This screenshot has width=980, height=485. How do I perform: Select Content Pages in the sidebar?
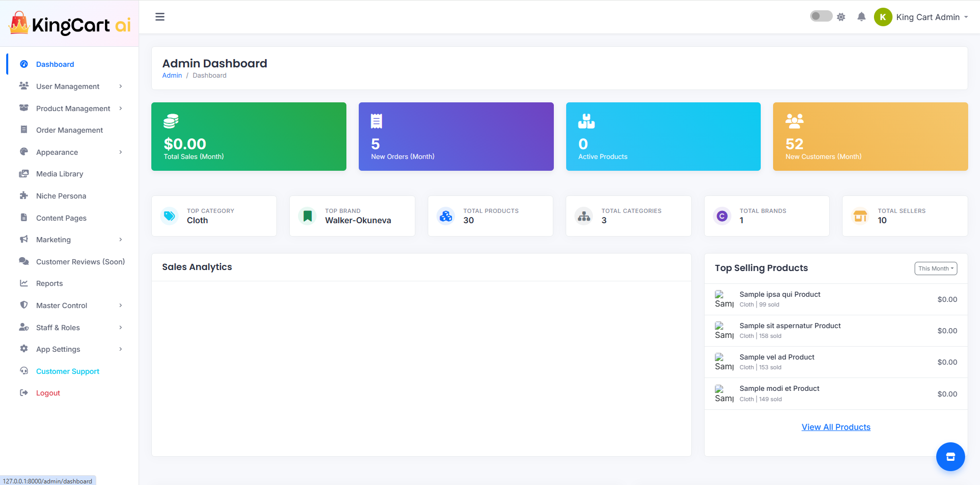[x=61, y=218]
